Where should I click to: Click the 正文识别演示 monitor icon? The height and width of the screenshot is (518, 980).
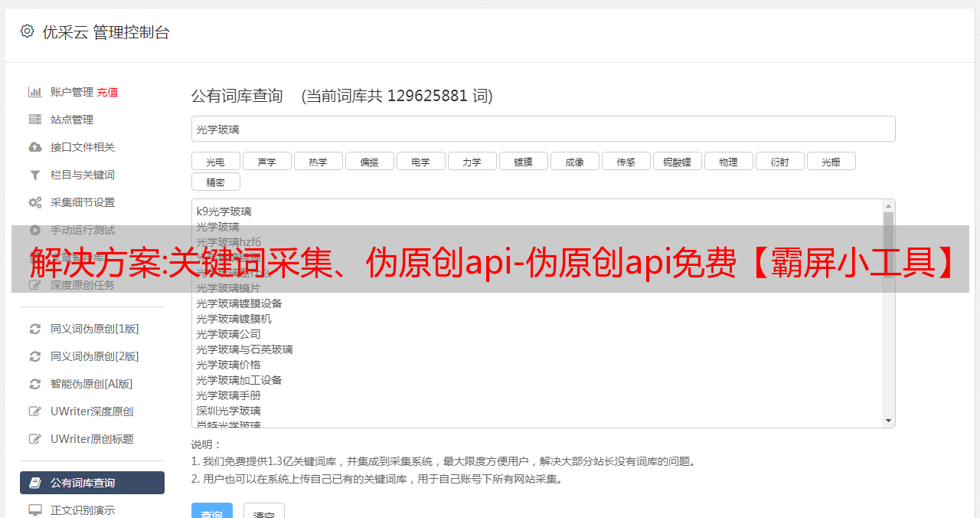click(x=35, y=510)
